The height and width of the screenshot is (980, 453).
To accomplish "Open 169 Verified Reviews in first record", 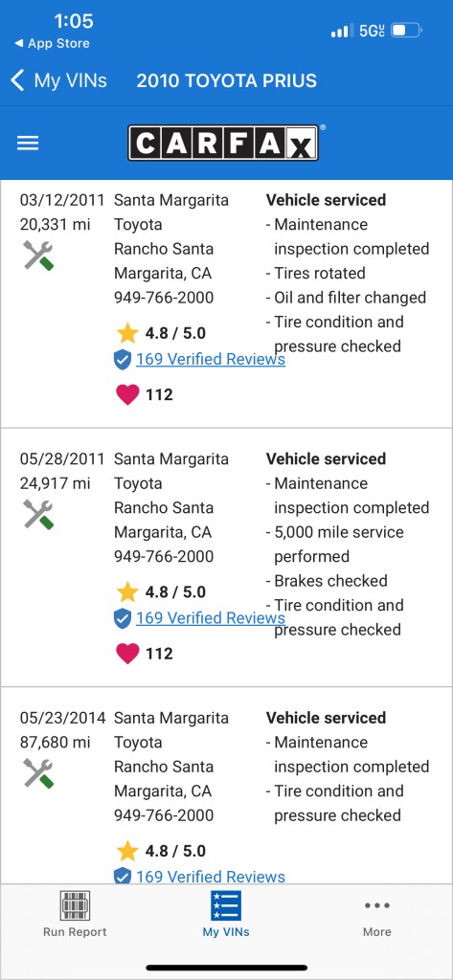I will coord(211,360).
